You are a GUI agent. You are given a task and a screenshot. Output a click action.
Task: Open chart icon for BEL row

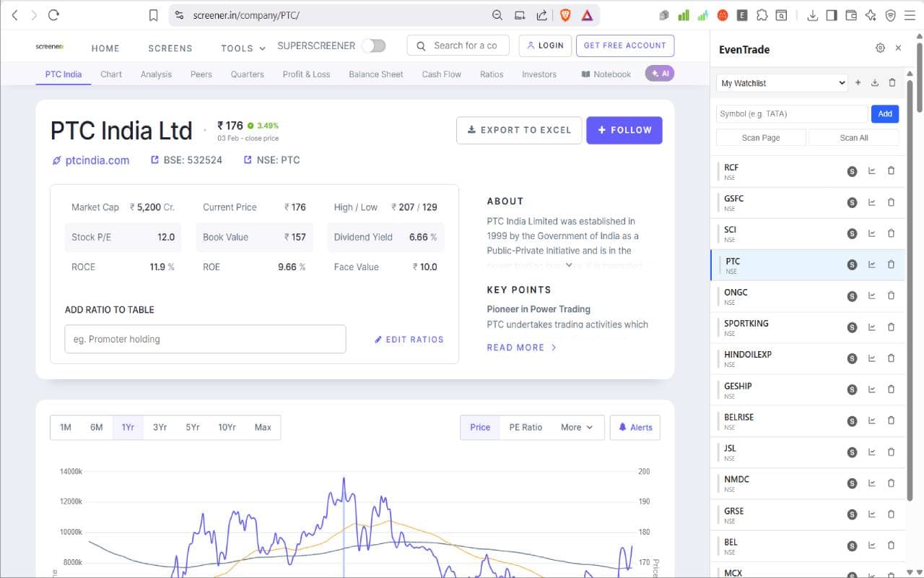(871, 546)
